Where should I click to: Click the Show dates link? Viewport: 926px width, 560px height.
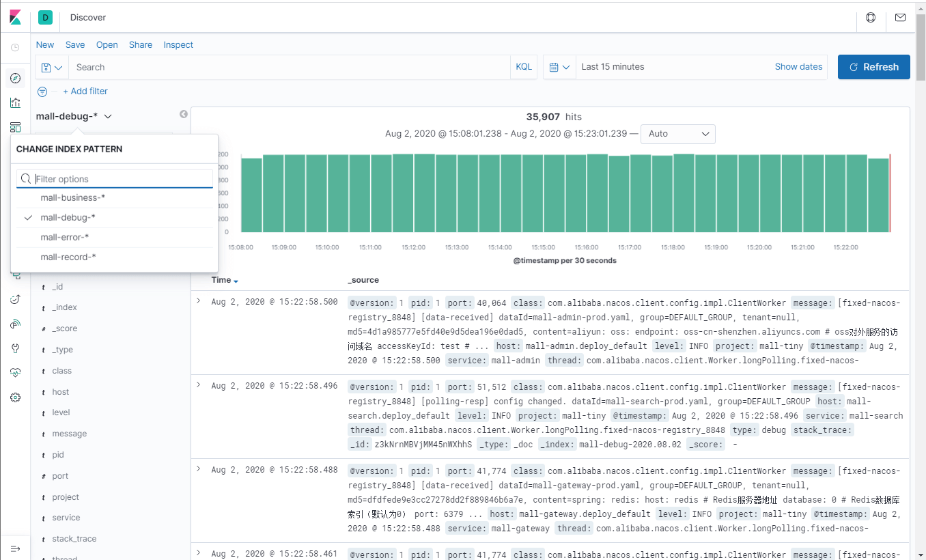point(798,67)
